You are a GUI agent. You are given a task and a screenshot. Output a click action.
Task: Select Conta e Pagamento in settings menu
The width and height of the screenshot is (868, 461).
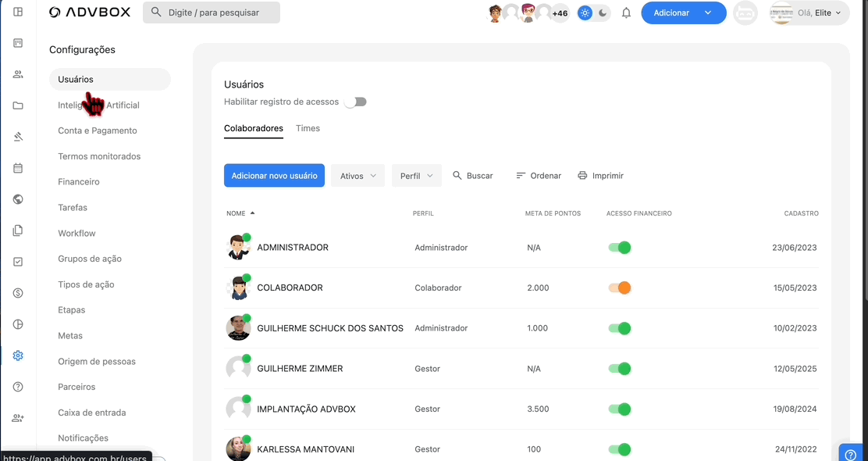[x=98, y=130]
